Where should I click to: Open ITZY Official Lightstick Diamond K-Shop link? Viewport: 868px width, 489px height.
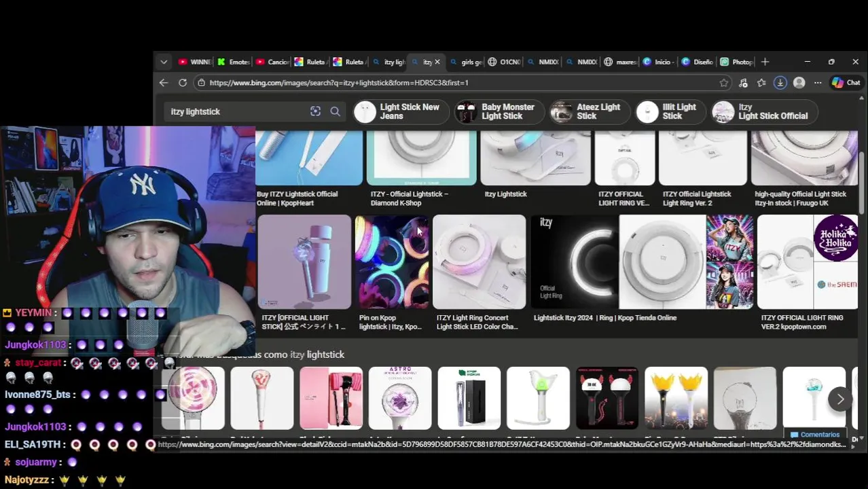pos(409,198)
